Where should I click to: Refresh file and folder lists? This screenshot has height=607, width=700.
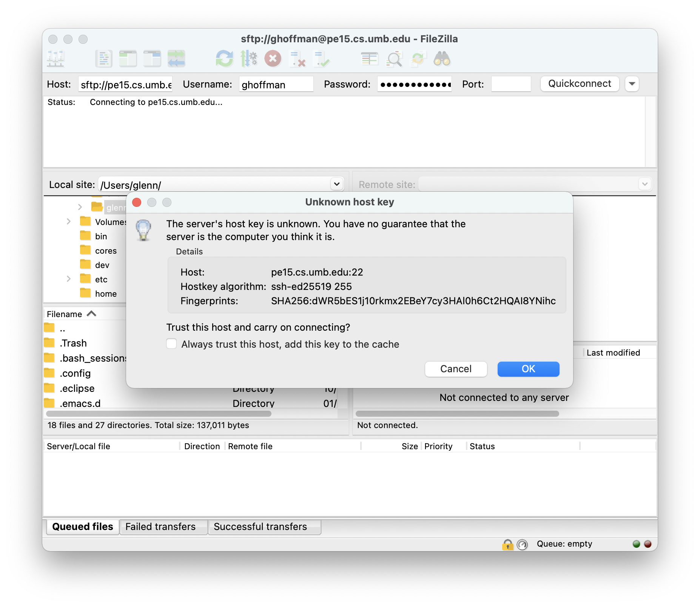click(x=225, y=59)
